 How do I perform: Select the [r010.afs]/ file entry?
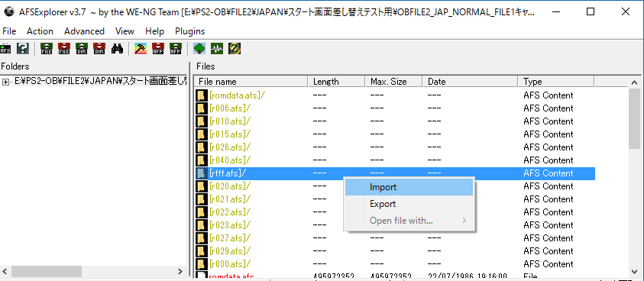(x=230, y=121)
